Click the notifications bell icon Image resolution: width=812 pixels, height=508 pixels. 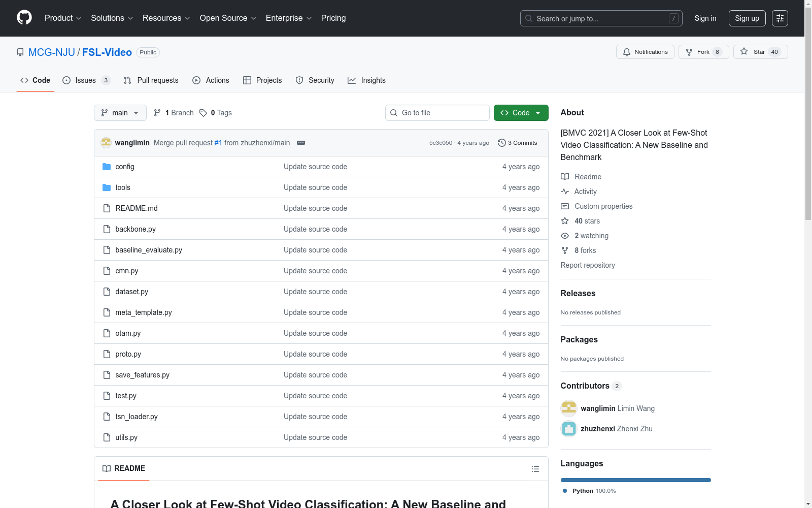(627, 52)
